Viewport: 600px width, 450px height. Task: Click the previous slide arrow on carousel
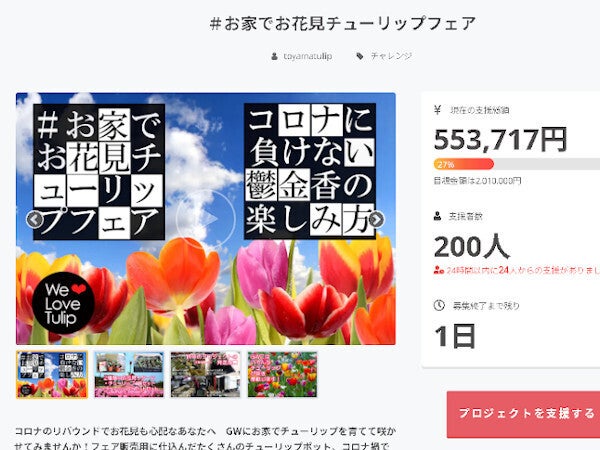34,220
